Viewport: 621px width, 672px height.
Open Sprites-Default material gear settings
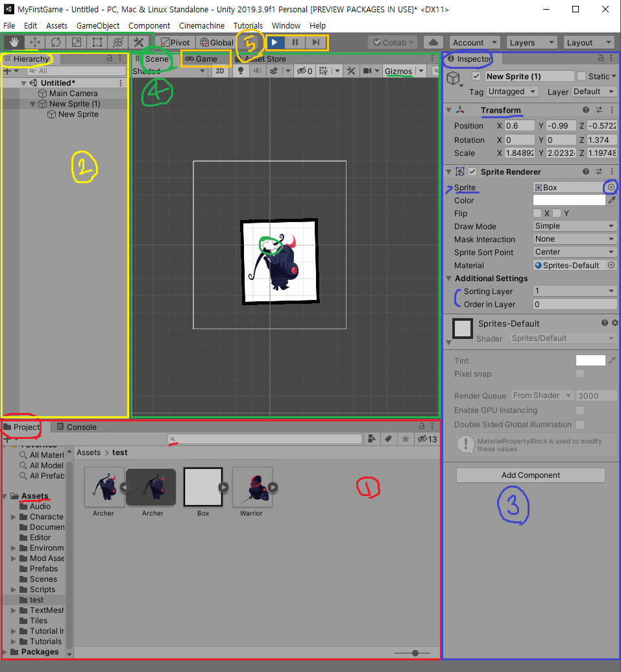tap(615, 323)
